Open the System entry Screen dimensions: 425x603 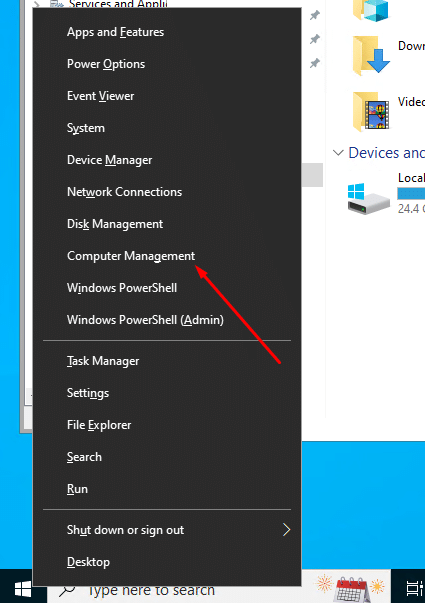(x=167, y=128)
